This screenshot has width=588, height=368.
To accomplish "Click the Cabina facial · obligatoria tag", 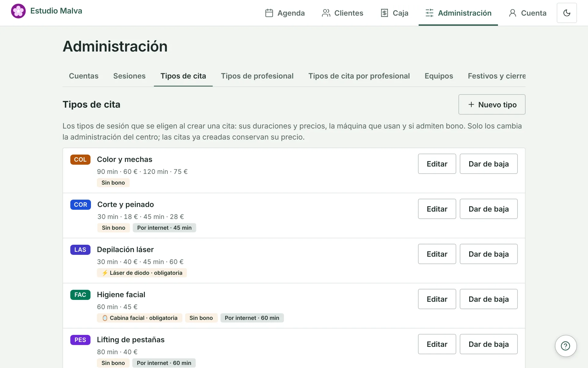I will click(140, 318).
